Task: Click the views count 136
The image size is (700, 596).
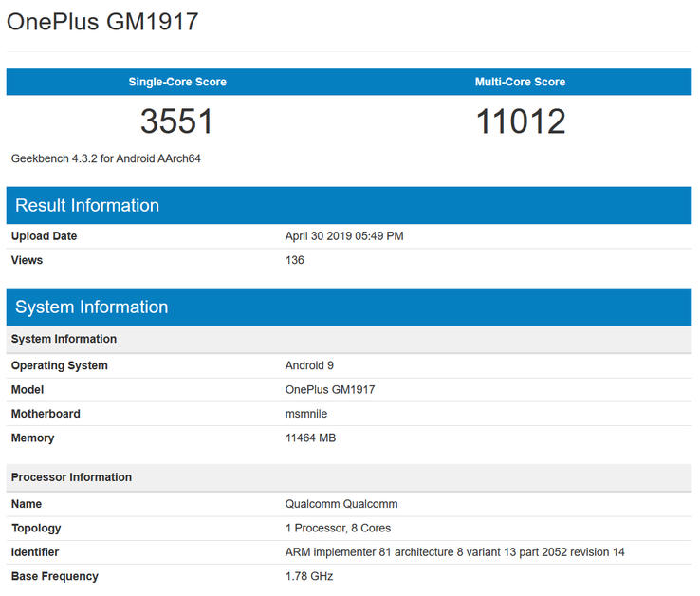Action: point(295,260)
